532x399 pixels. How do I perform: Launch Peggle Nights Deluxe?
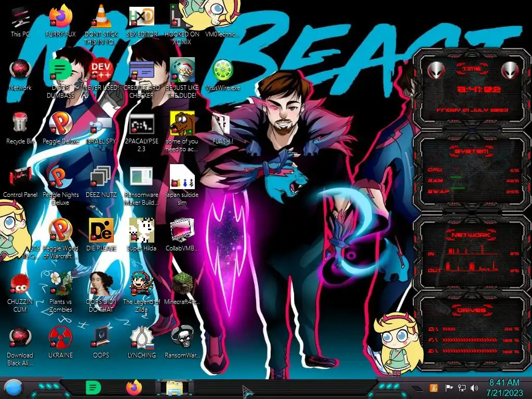click(x=60, y=186)
